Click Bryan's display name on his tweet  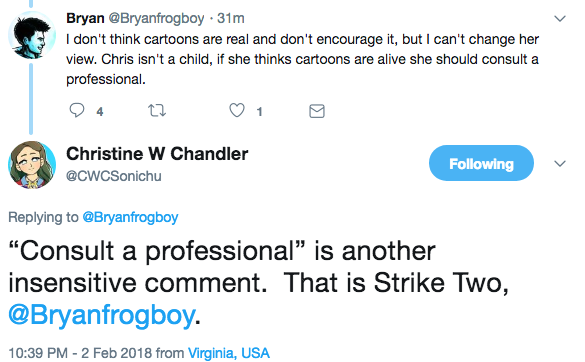tap(85, 18)
